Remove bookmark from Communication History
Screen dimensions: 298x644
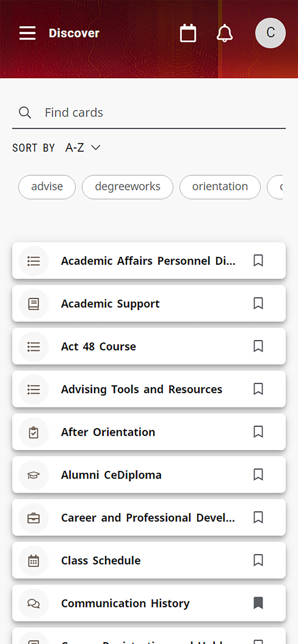pos(258,603)
